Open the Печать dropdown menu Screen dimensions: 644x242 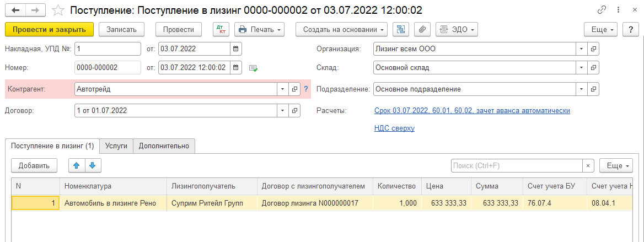[259, 29]
